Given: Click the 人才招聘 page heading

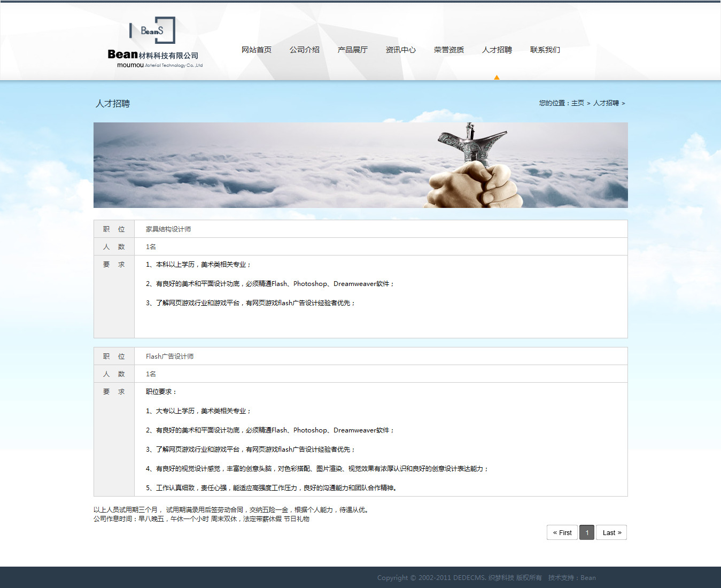Looking at the screenshot, I should 113,104.
